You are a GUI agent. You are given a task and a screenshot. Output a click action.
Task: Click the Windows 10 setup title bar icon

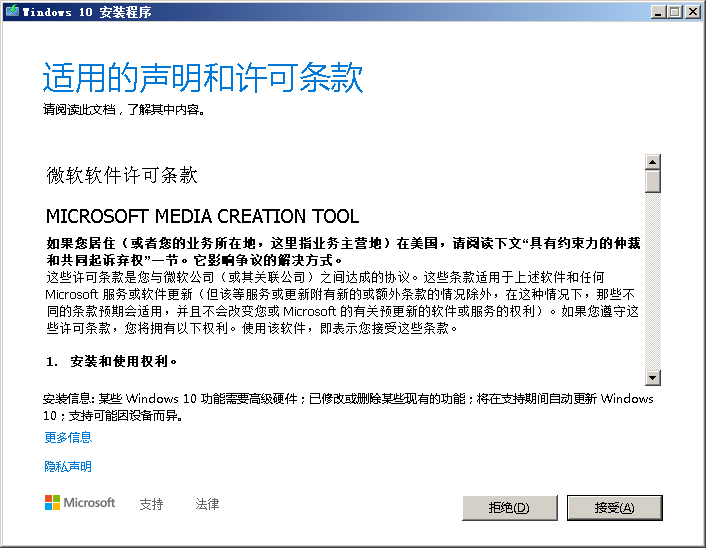pyautogui.click(x=12, y=11)
